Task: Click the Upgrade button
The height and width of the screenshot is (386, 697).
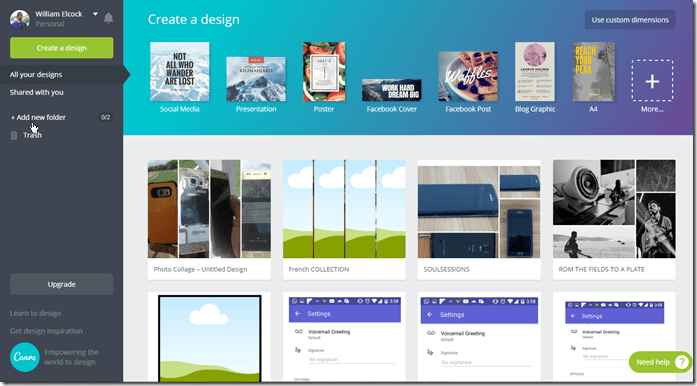Action: click(x=62, y=284)
